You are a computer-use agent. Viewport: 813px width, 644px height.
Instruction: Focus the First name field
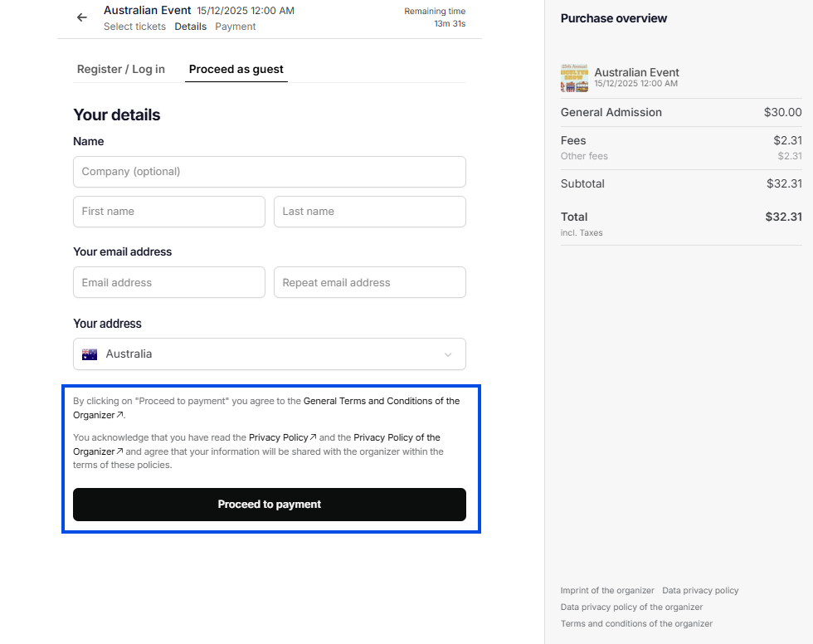[169, 212]
